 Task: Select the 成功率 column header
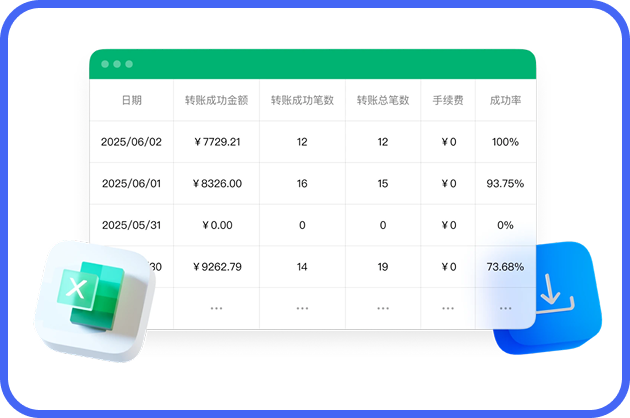click(505, 100)
